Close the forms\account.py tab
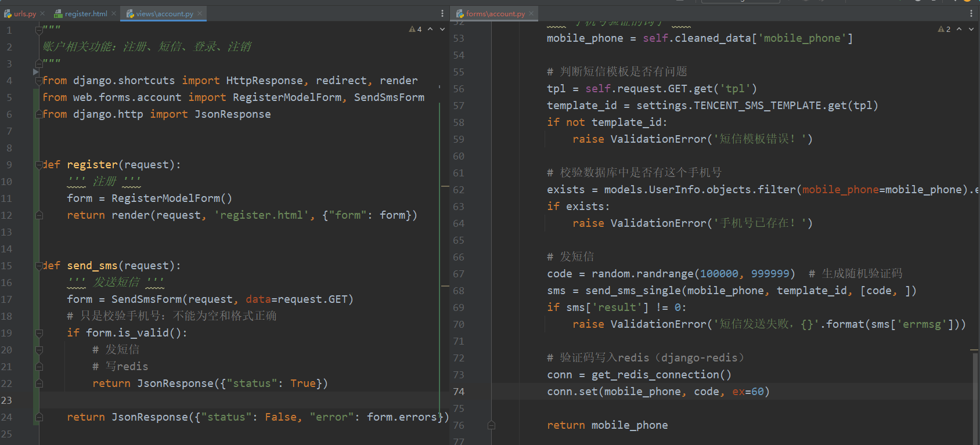980x445 pixels. 531,13
